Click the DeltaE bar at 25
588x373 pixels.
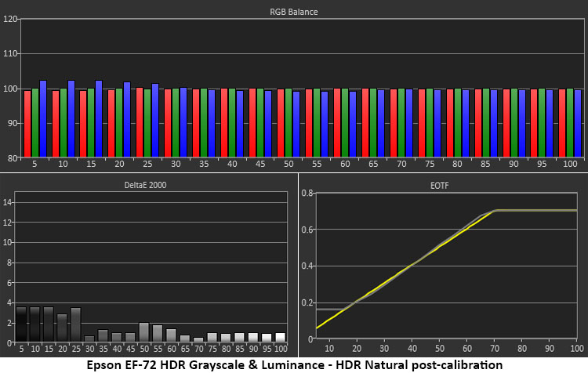click(76, 325)
